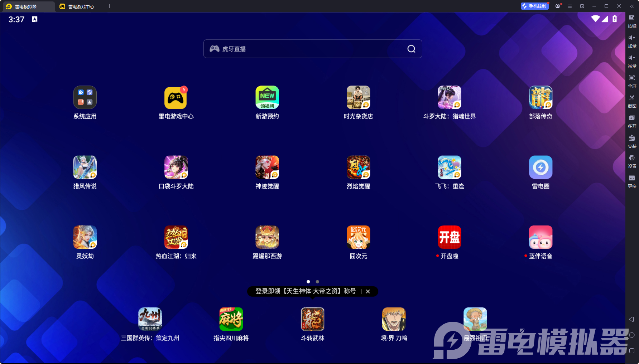Switch to the 雷电游戏中心 tab
The image size is (639, 364).
click(x=77, y=6)
